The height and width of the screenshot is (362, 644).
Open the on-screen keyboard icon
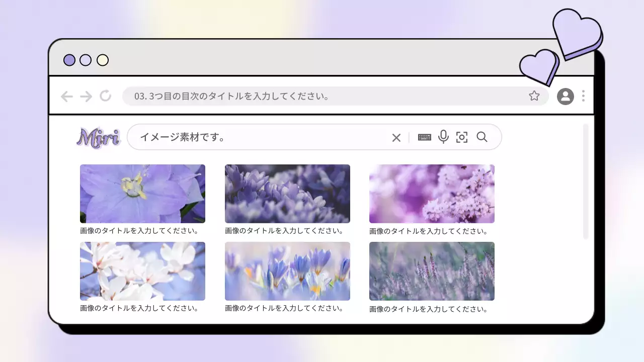pos(424,137)
